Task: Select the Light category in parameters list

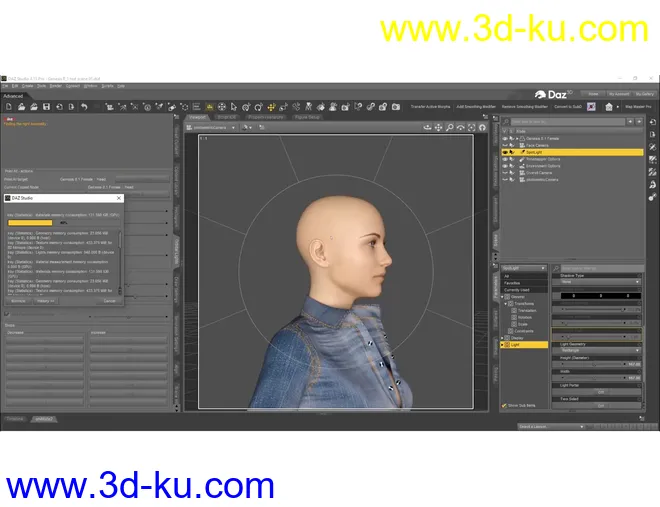Action: pyautogui.click(x=516, y=344)
